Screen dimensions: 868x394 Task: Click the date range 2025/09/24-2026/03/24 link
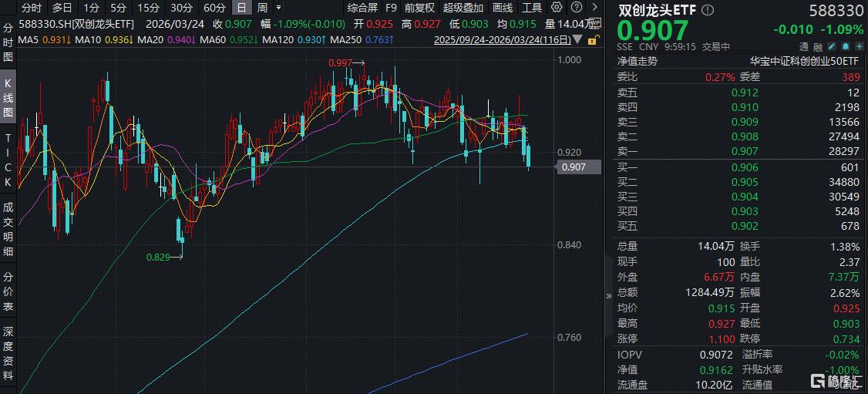[503, 40]
